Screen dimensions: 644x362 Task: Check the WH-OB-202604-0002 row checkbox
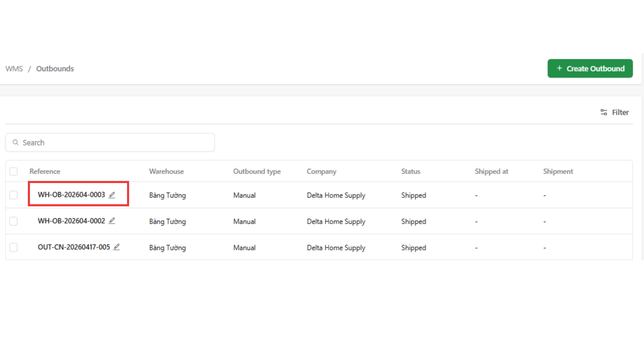point(14,221)
